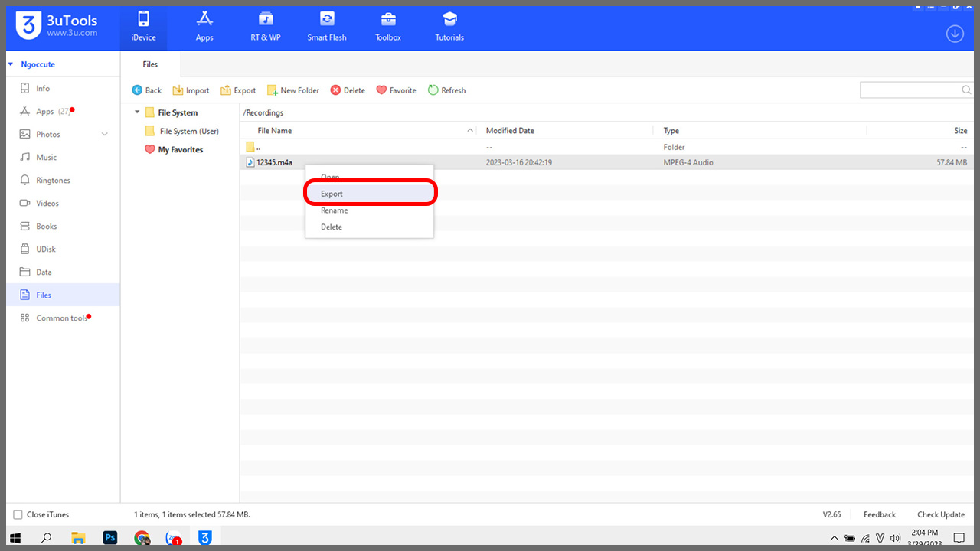Create a New Folder

click(x=293, y=90)
